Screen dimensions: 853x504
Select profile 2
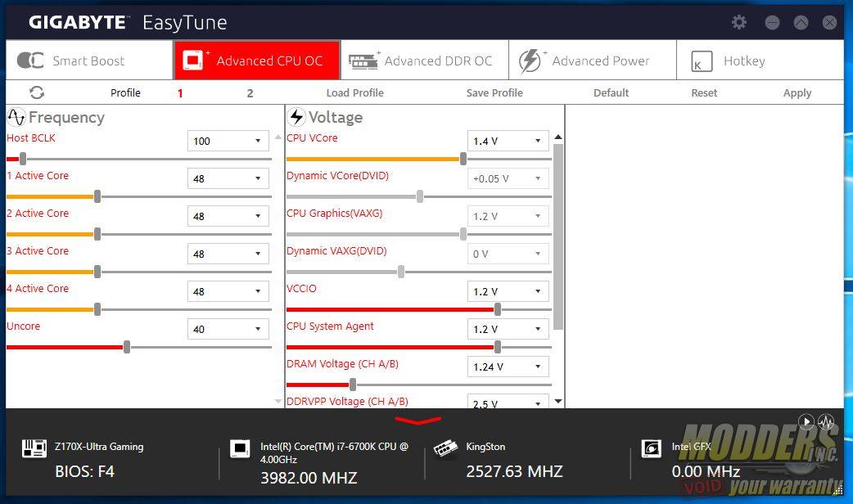point(250,93)
